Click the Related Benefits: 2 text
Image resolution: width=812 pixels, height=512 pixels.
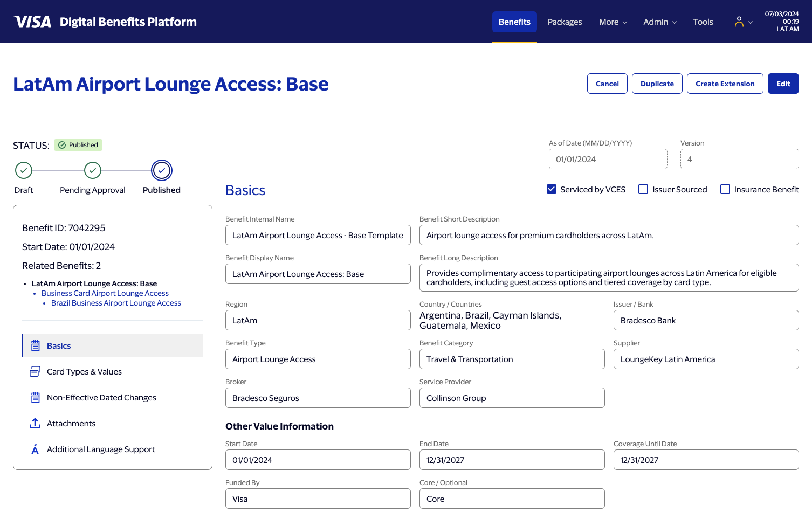(61, 266)
